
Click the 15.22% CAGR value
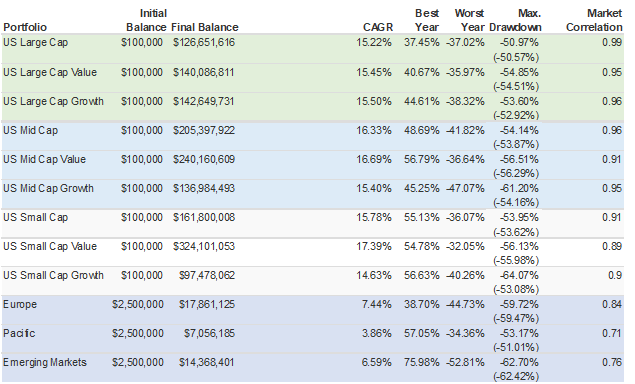click(x=374, y=43)
